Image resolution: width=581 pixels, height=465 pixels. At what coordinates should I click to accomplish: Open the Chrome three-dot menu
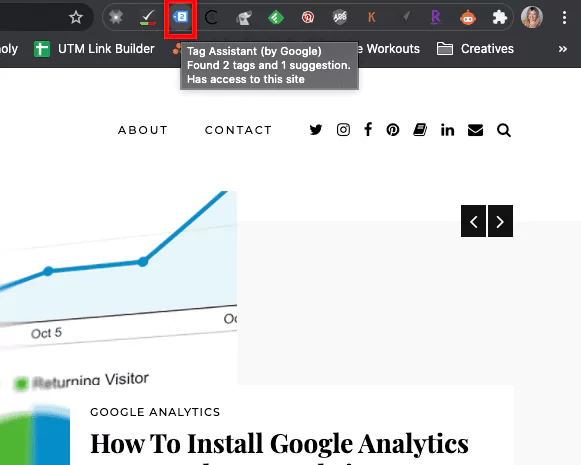564,17
